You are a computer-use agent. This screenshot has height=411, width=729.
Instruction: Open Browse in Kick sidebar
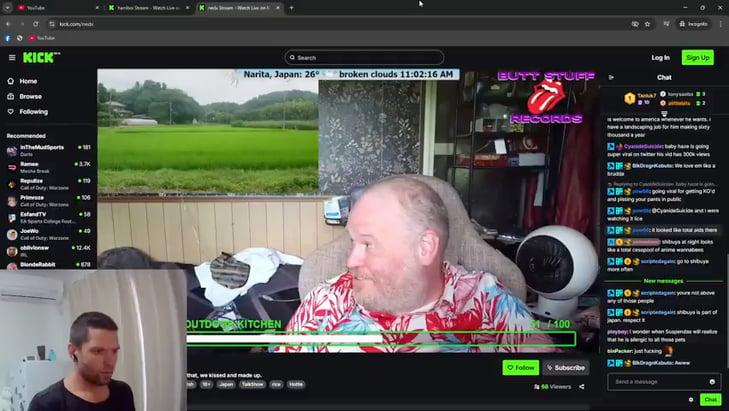(x=30, y=96)
